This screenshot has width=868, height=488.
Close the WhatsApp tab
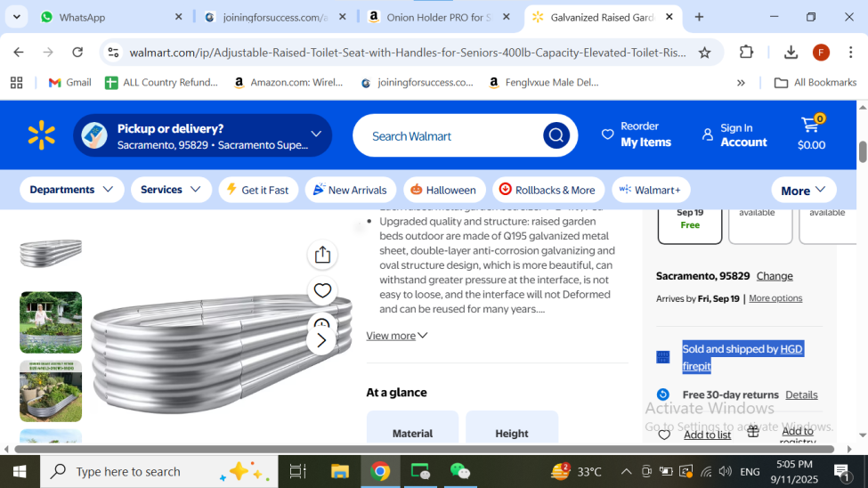[178, 17]
